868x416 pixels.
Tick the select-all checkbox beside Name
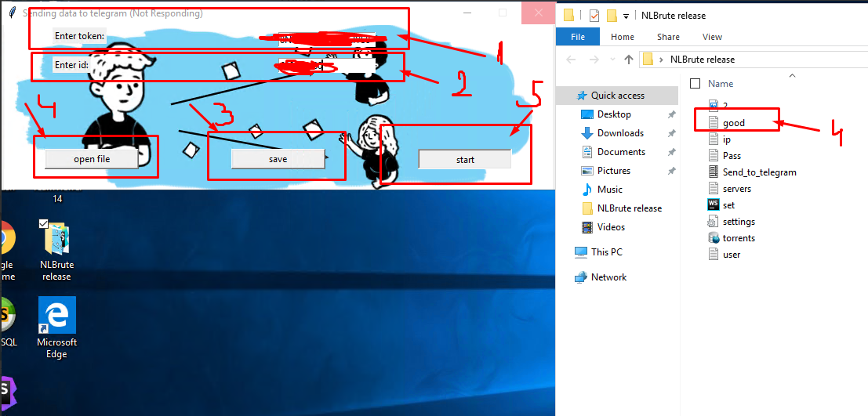coord(695,84)
